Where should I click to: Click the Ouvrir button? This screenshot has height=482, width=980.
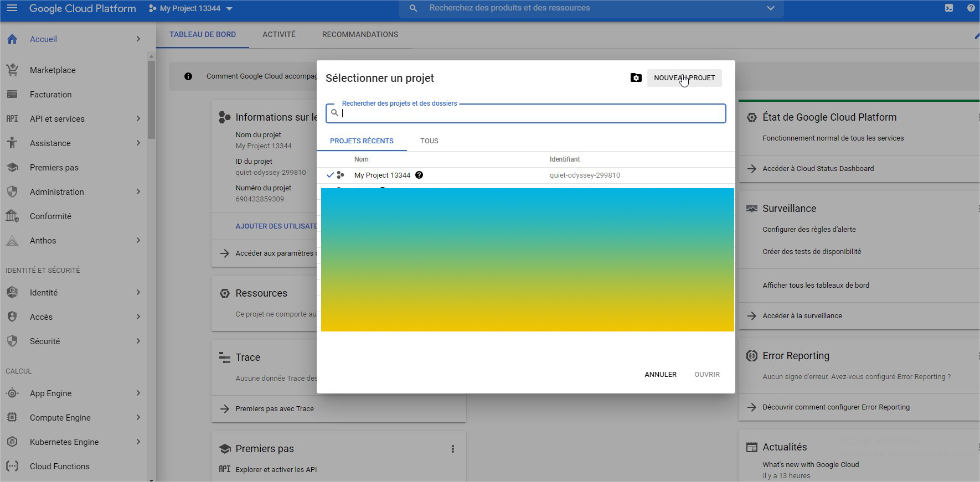click(x=707, y=375)
